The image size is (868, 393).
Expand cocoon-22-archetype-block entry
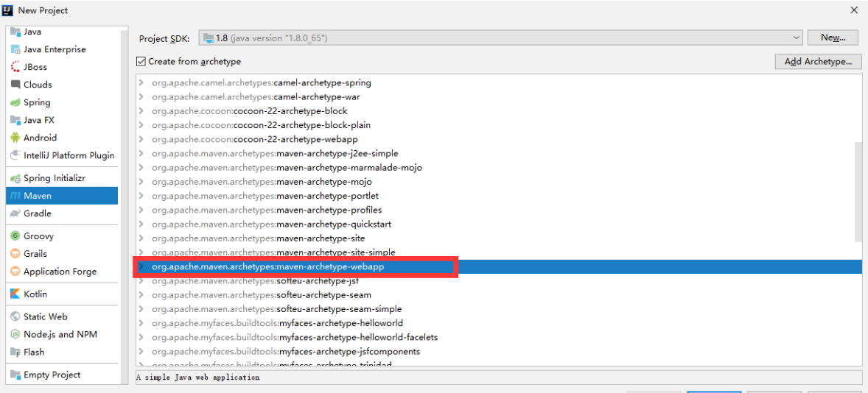pos(141,111)
